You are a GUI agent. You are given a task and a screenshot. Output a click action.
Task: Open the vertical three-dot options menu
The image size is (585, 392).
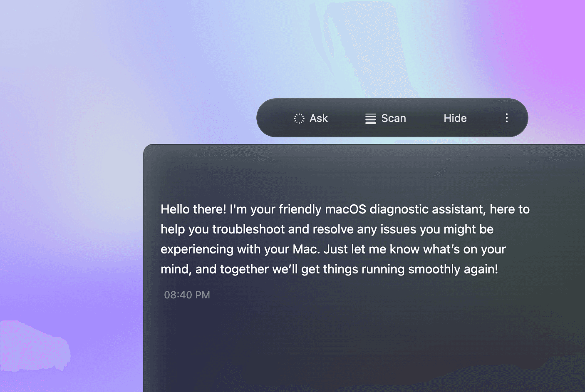pos(506,118)
